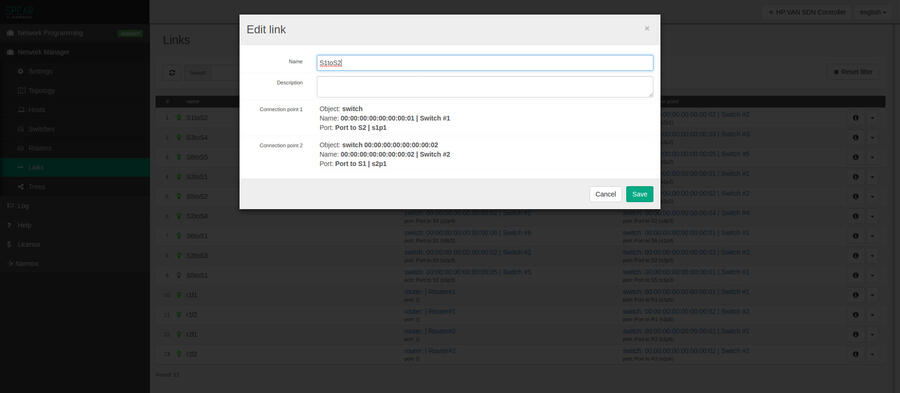Open the HP VAN SDN Controller dropdown
The width and height of the screenshot is (900, 393).
807,12
